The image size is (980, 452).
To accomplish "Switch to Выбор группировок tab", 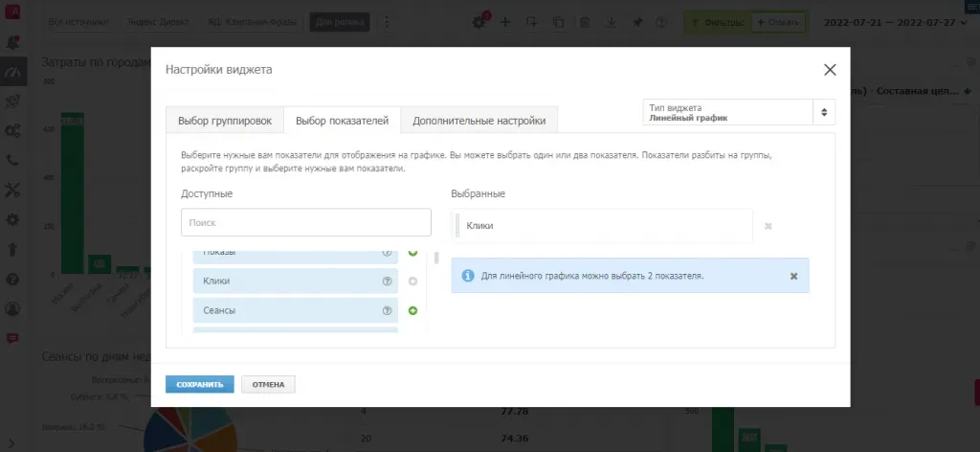I will click(225, 121).
